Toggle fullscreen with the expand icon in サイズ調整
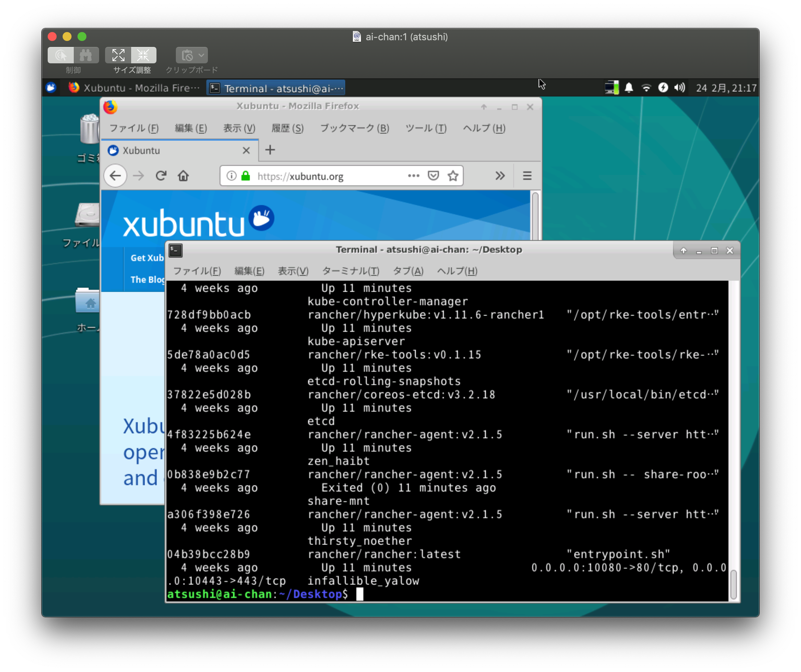This screenshot has width=801, height=672. pyautogui.click(x=118, y=54)
